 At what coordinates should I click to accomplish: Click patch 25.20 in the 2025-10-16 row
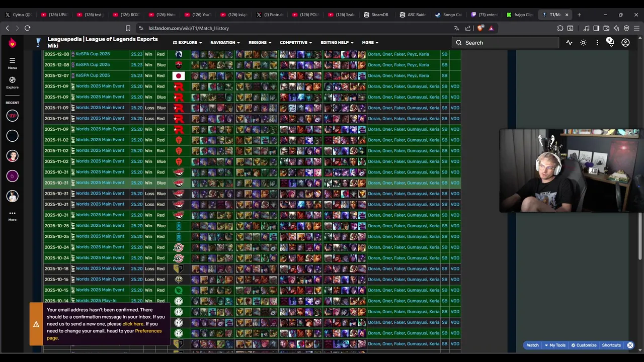pyautogui.click(x=136, y=280)
